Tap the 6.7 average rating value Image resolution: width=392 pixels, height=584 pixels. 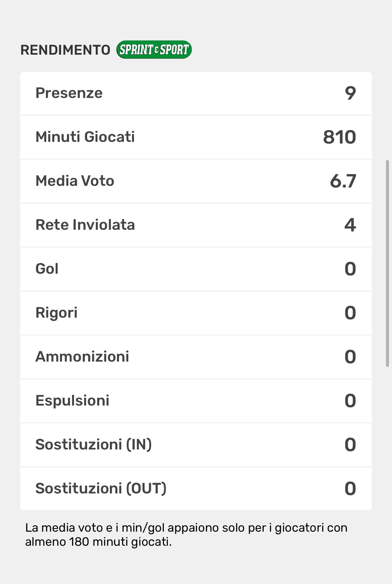tap(343, 181)
